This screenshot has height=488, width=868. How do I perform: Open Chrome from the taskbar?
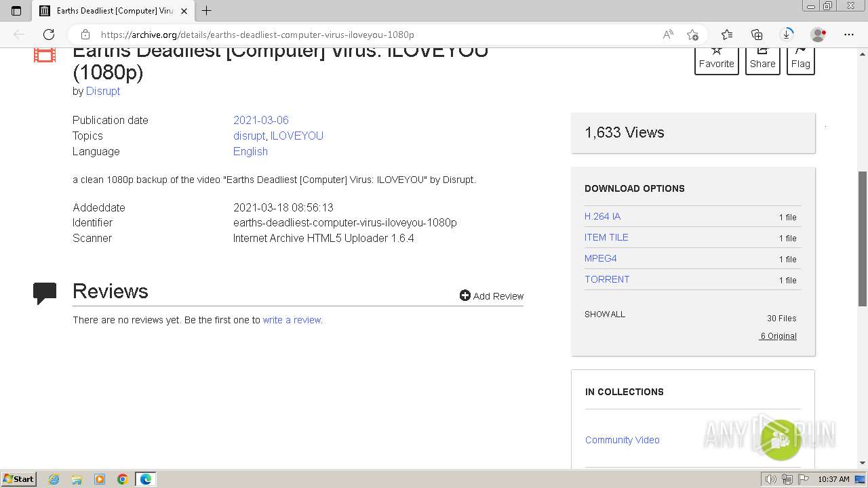click(x=123, y=479)
